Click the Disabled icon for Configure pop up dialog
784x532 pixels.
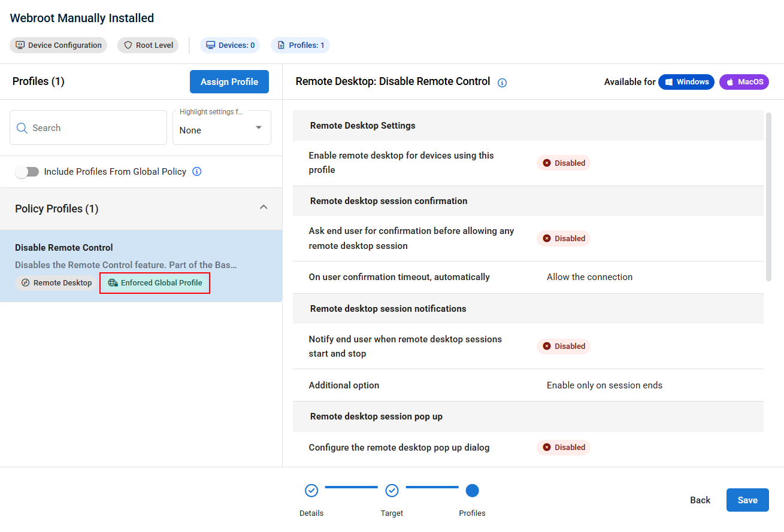pos(547,447)
